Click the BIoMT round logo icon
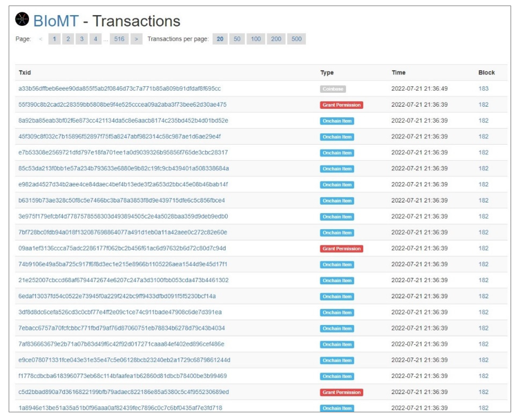This screenshot has width=518, height=420. [22, 19]
